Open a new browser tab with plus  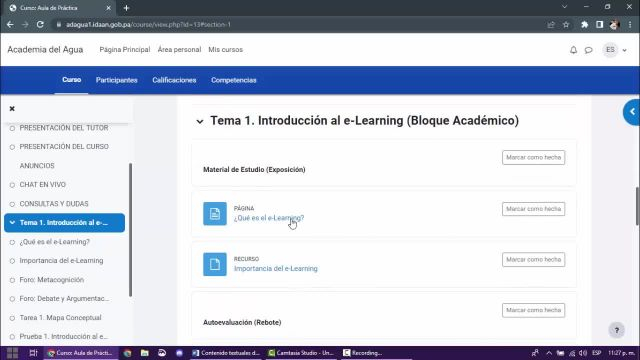tap(126, 8)
